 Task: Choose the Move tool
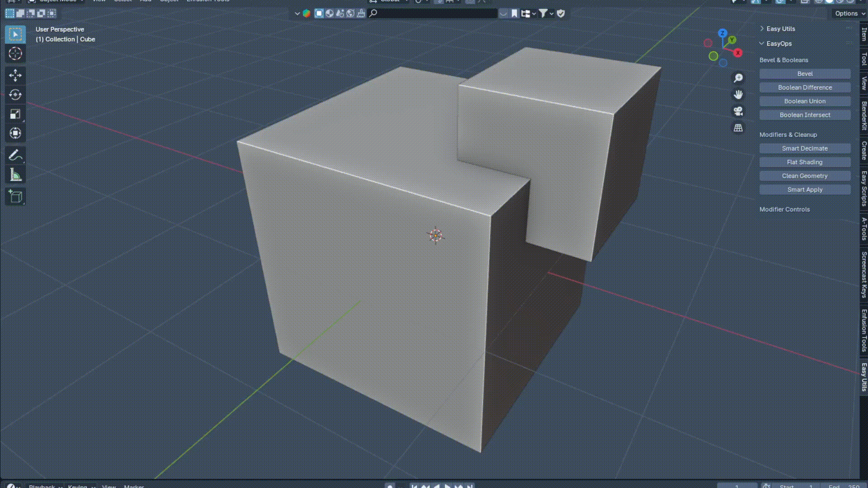(15, 75)
